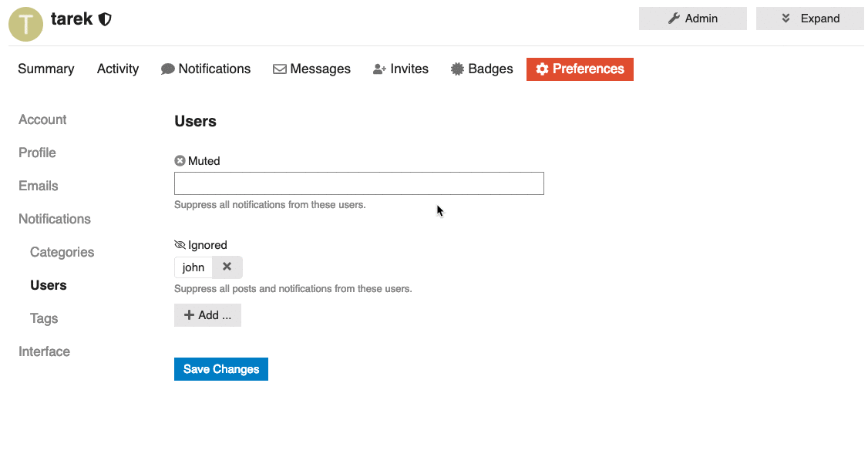Click tarek's user avatar
Screen dimensions: 868x467
(x=25, y=24)
